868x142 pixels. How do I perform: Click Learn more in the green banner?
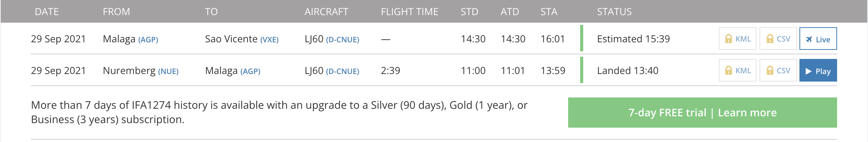[x=747, y=113]
